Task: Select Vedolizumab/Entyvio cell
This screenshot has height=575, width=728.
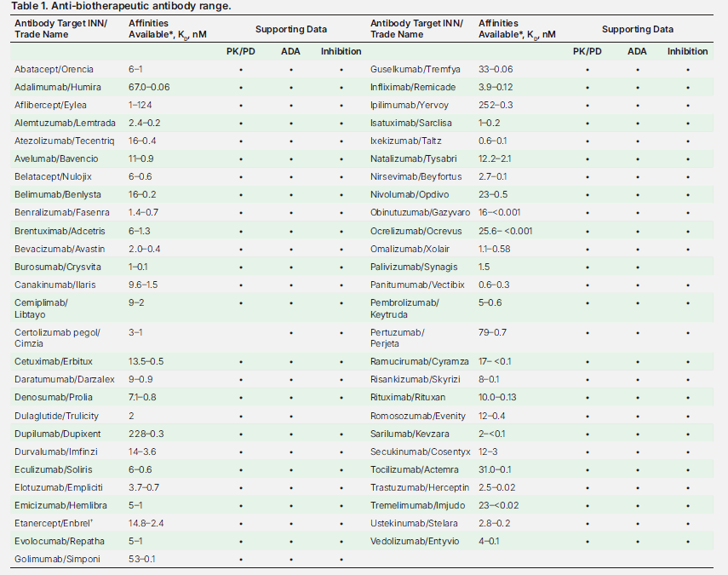Action: 415,541
